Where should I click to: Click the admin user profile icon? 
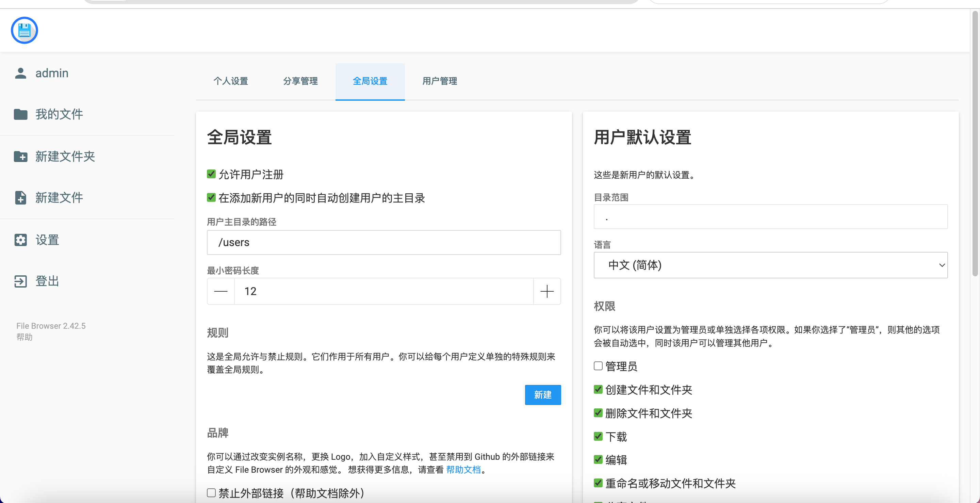[x=20, y=73]
